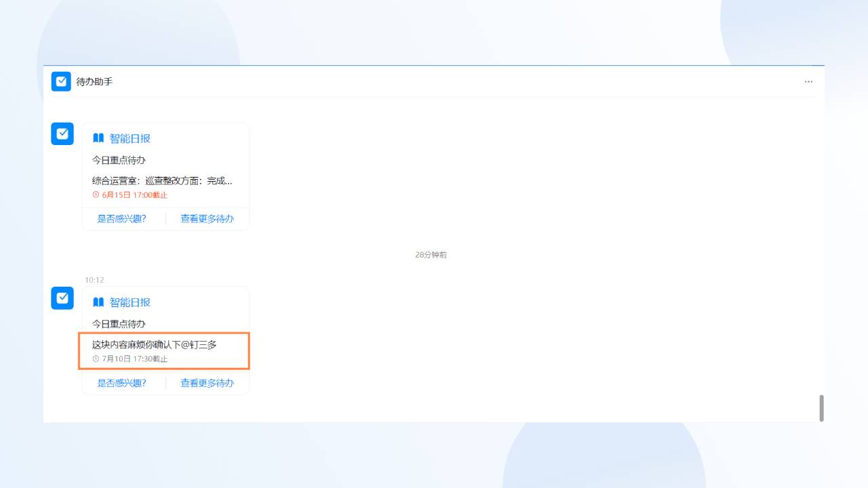Click 是否感兴趣? in the 6月15日 card
Screen dimensions: 868x488
tap(122, 219)
